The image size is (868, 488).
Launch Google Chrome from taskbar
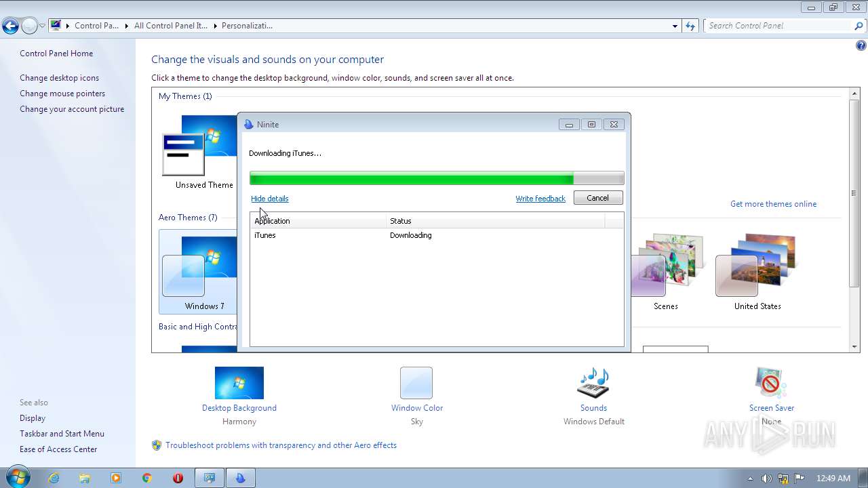pos(146,478)
